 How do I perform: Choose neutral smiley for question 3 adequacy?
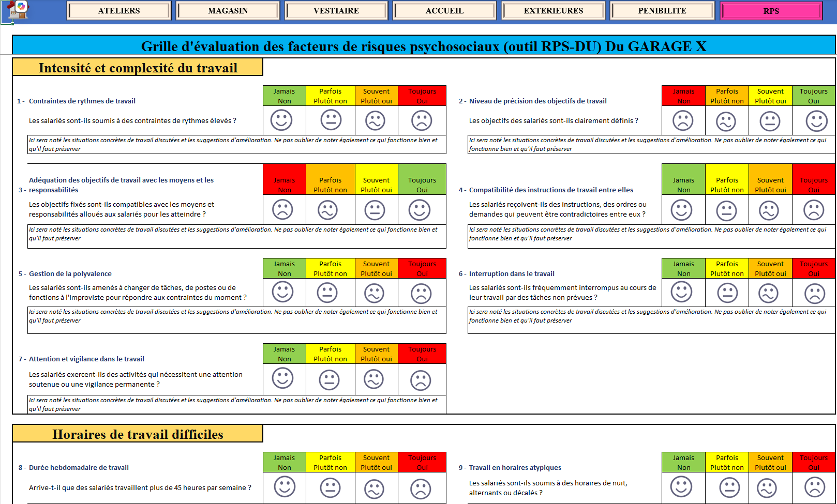pyautogui.click(x=375, y=210)
